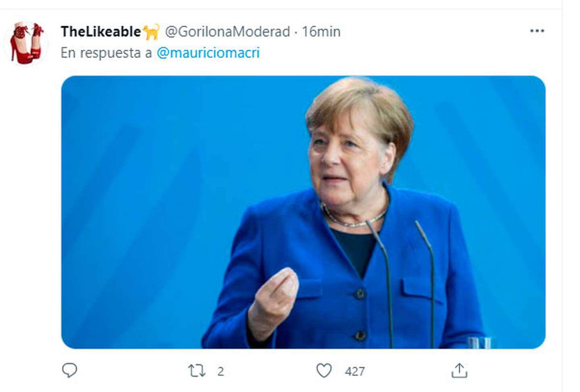Open TheLikeable display name profile
The image size is (580, 392).
pos(101,31)
